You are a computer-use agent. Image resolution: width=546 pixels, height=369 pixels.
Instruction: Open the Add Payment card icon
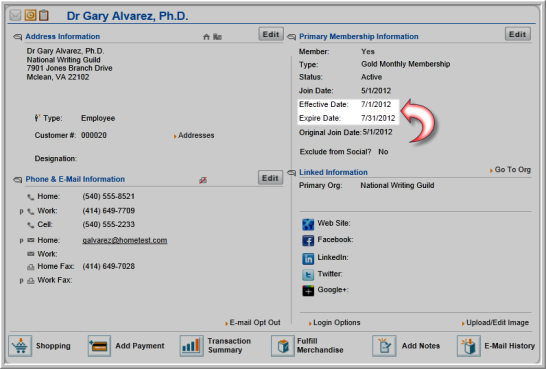coord(99,346)
